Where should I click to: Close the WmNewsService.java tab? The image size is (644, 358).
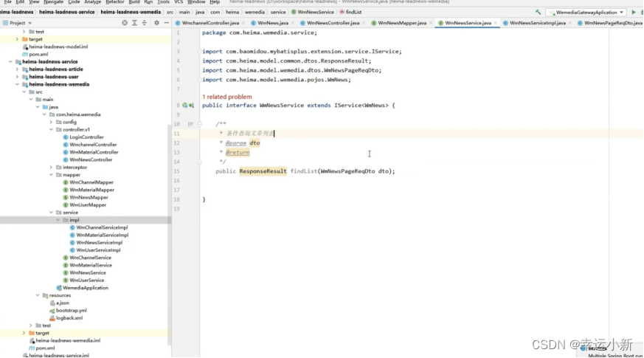point(495,23)
